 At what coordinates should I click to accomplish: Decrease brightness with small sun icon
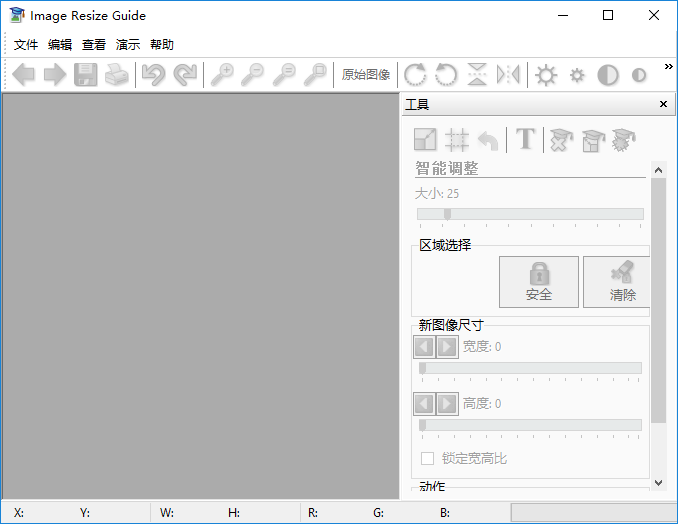point(577,76)
